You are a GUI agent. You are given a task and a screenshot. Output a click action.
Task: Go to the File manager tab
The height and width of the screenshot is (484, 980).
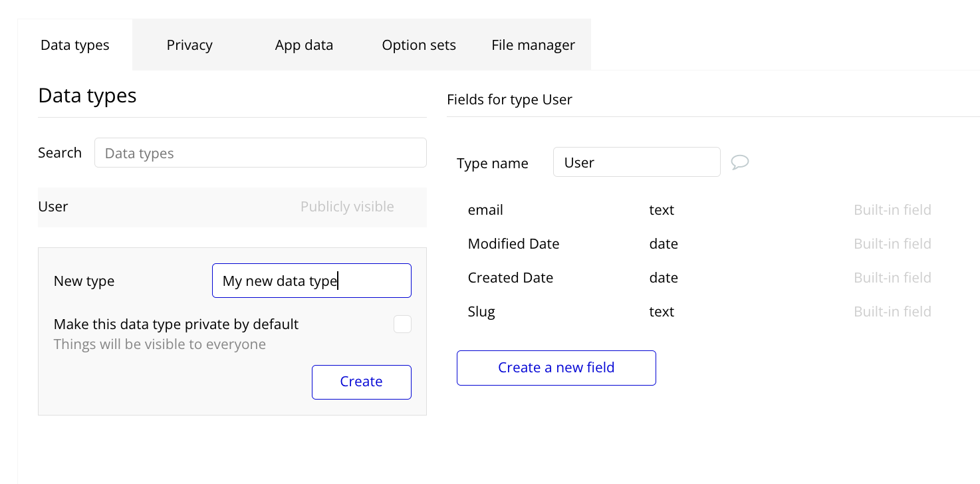pos(533,45)
